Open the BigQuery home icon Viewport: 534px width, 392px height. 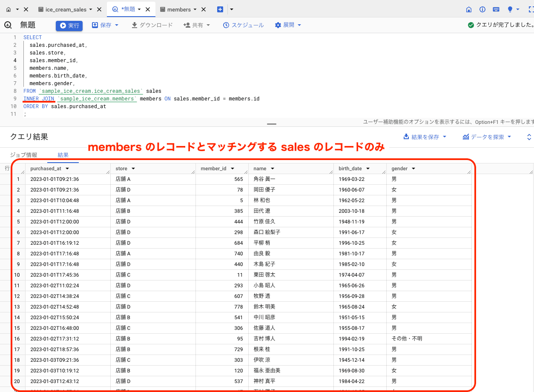469,9
